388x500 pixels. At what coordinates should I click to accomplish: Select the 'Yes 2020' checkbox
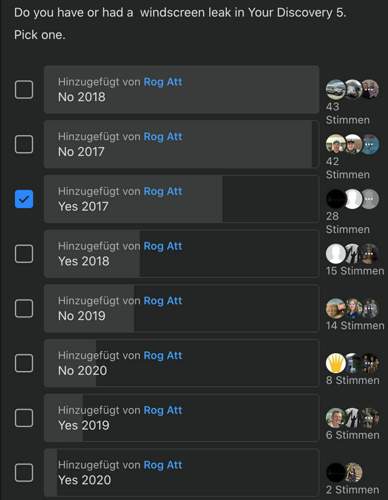point(24,472)
